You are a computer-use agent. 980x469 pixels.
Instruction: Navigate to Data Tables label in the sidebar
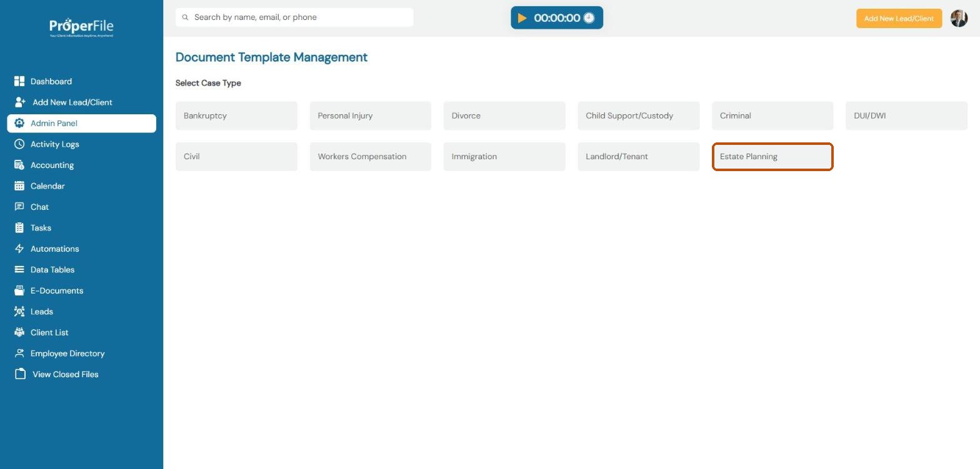(52, 270)
